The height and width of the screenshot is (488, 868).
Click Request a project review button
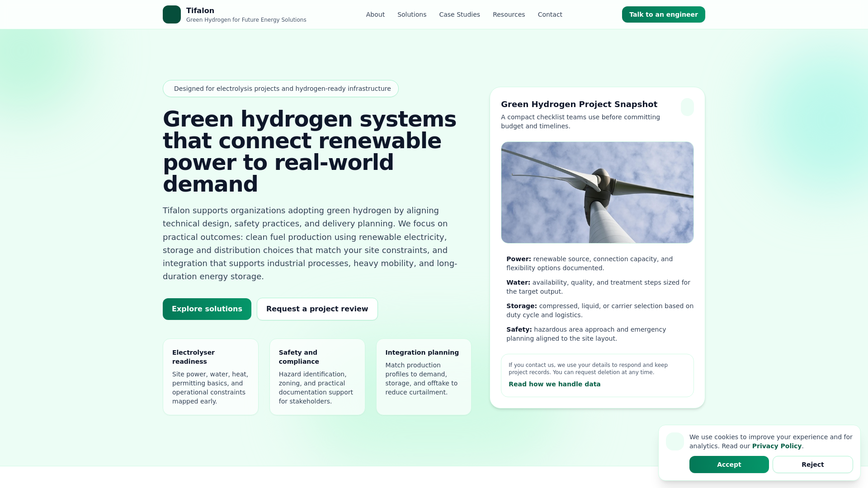point(317,309)
